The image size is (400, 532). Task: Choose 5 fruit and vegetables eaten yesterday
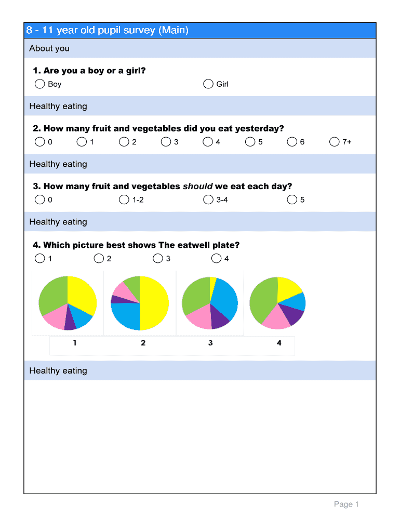pos(250,142)
